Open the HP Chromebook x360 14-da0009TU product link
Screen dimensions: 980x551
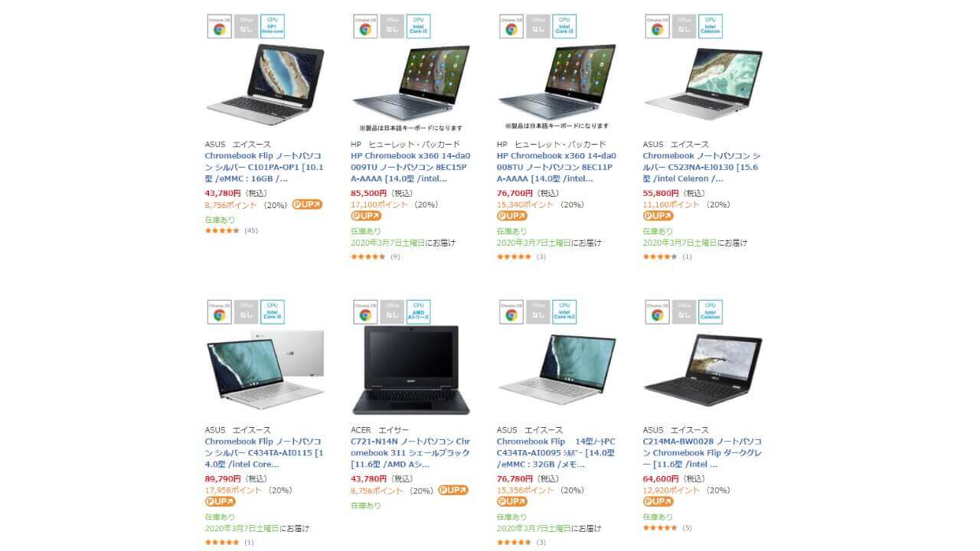(410, 167)
